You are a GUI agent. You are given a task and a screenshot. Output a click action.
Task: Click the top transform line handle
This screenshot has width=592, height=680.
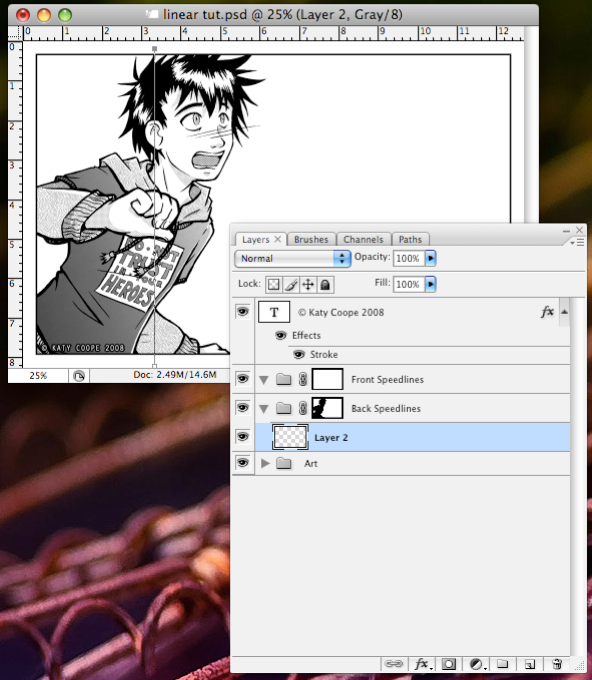(x=154, y=49)
